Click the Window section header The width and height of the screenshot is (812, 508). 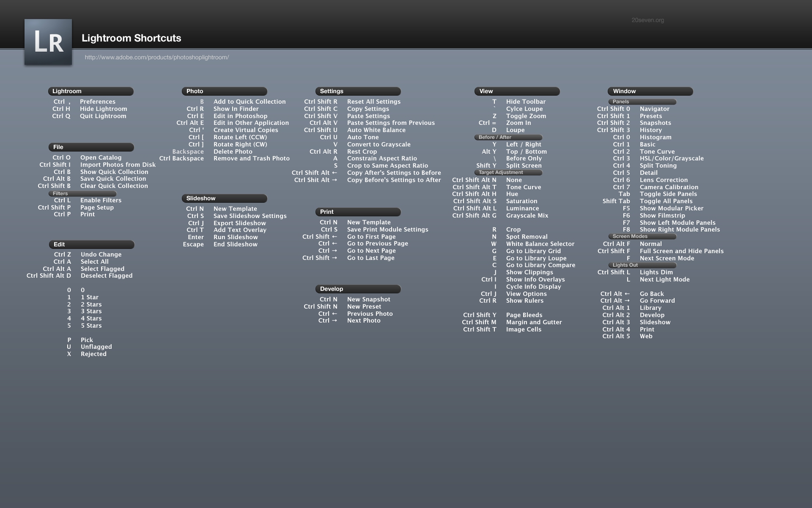[x=650, y=91]
